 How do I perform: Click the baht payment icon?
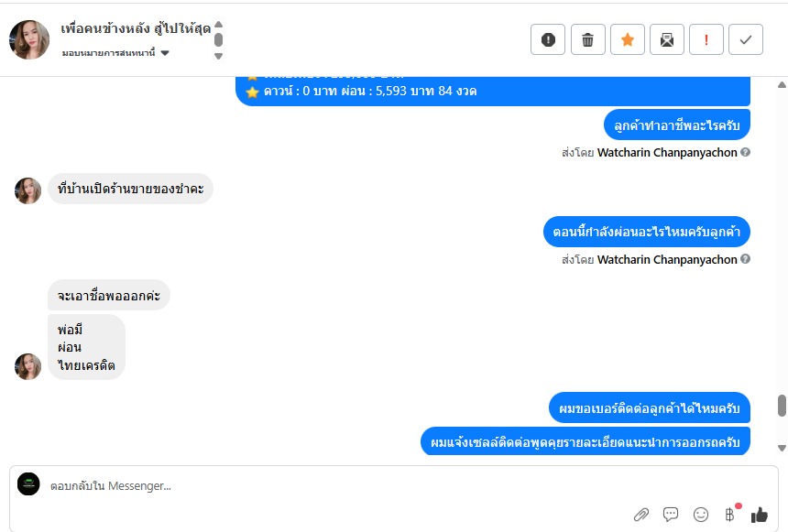tap(729, 514)
